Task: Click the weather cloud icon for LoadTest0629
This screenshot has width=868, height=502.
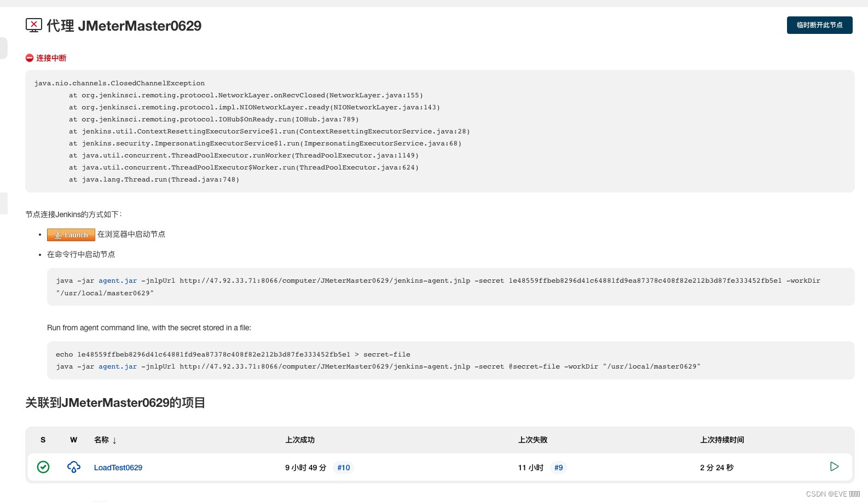Action: [74, 467]
